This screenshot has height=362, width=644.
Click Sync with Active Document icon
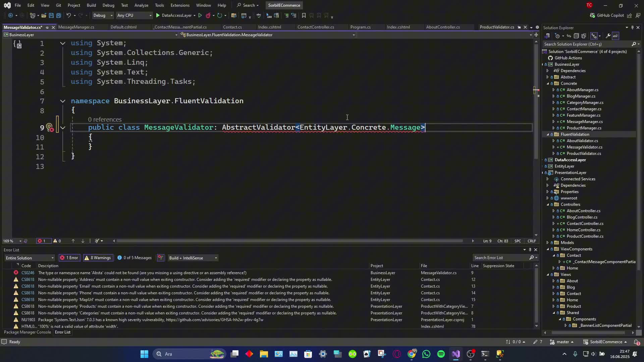(569, 36)
